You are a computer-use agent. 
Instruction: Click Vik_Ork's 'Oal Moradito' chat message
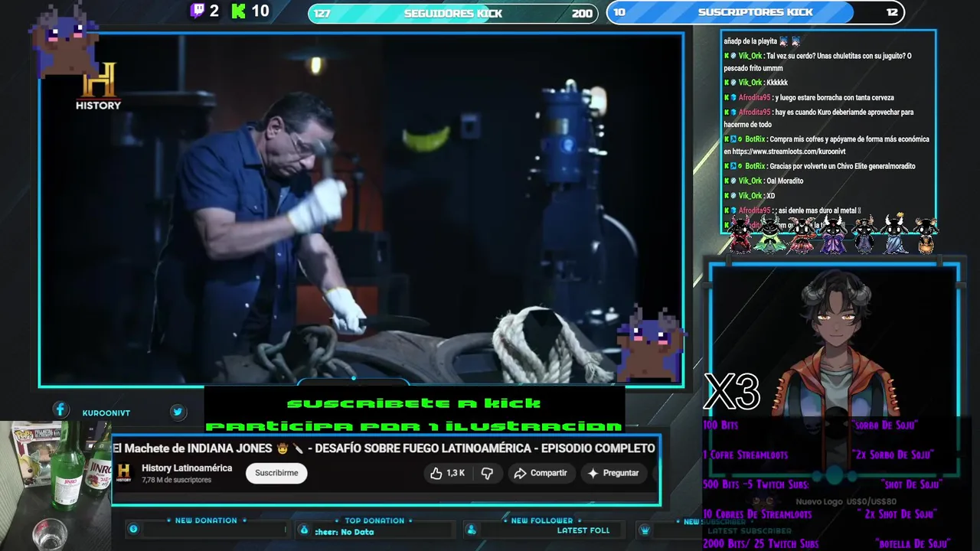point(763,181)
